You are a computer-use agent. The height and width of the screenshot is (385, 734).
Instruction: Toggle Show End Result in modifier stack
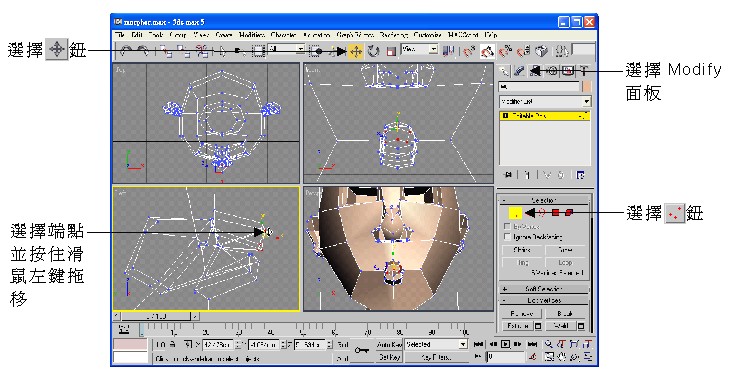click(527, 175)
